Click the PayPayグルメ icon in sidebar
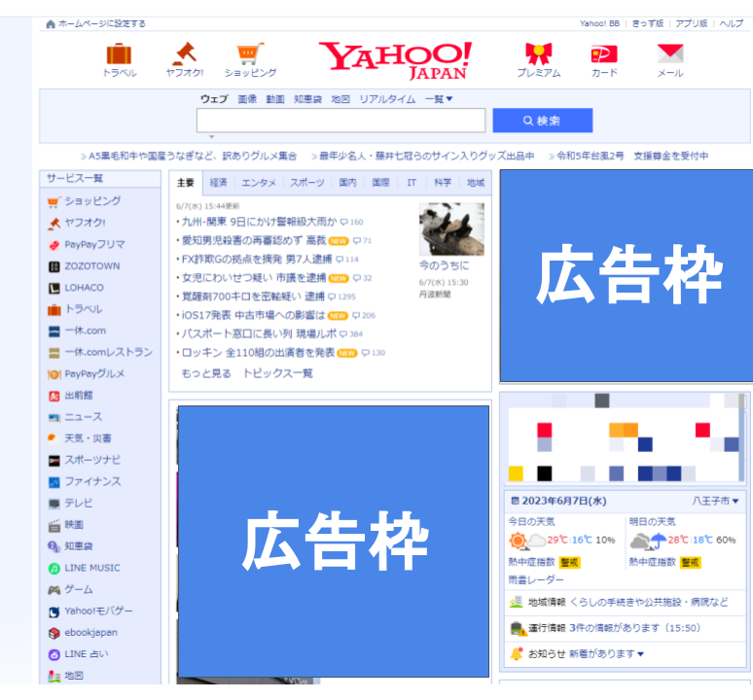The height and width of the screenshot is (700, 753). [x=54, y=374]
